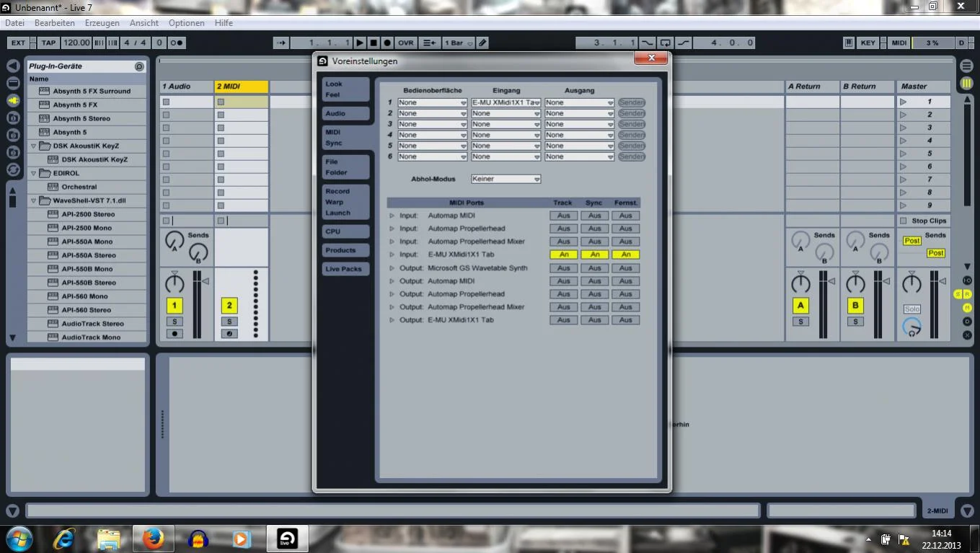Open the Live Device Browser
Screen dimensions: 980x553
point(13,83)
